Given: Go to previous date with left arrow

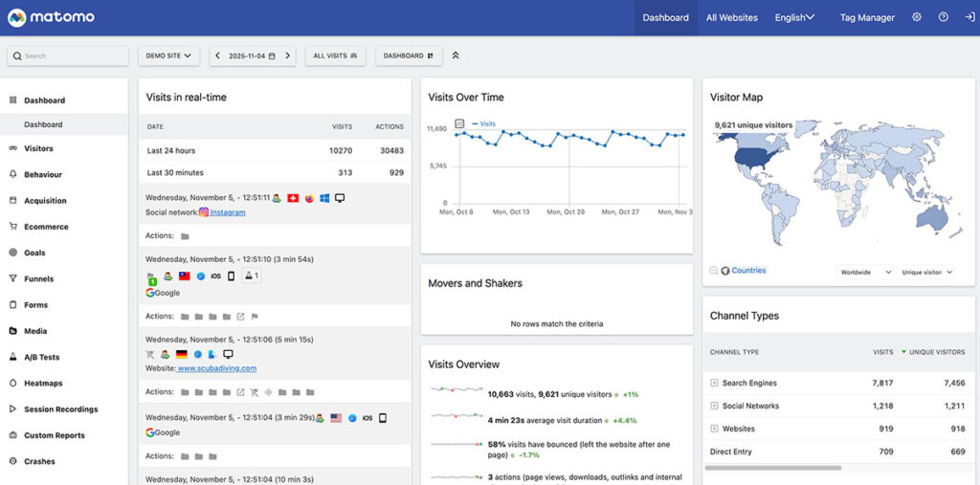Looking at the screenshot, I should click(217, 55).
